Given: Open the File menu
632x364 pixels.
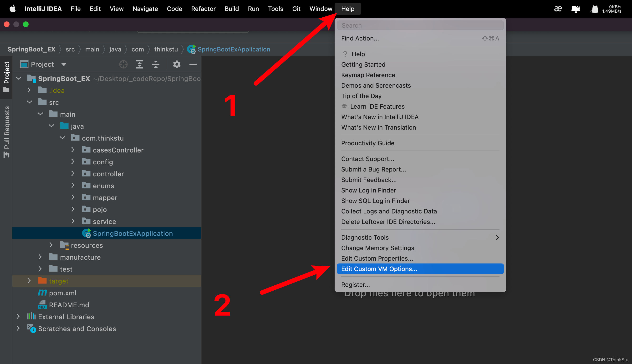Looking at the screenshot, I should [x=76, y=9].
